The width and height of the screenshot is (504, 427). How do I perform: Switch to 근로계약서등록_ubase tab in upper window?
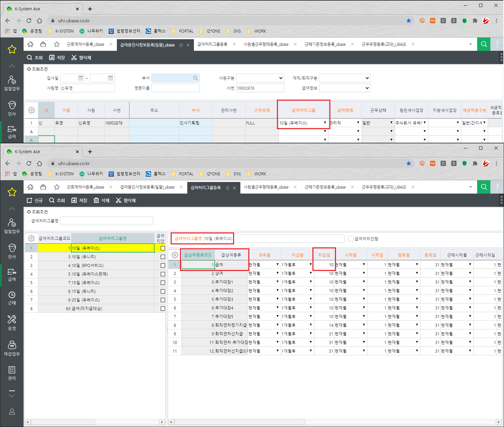pos(85,44)
